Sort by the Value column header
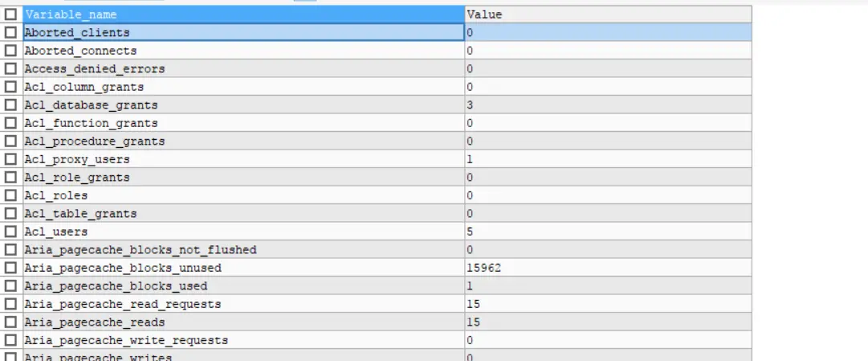This screenshot has width=868, height=361. (609, 14)
